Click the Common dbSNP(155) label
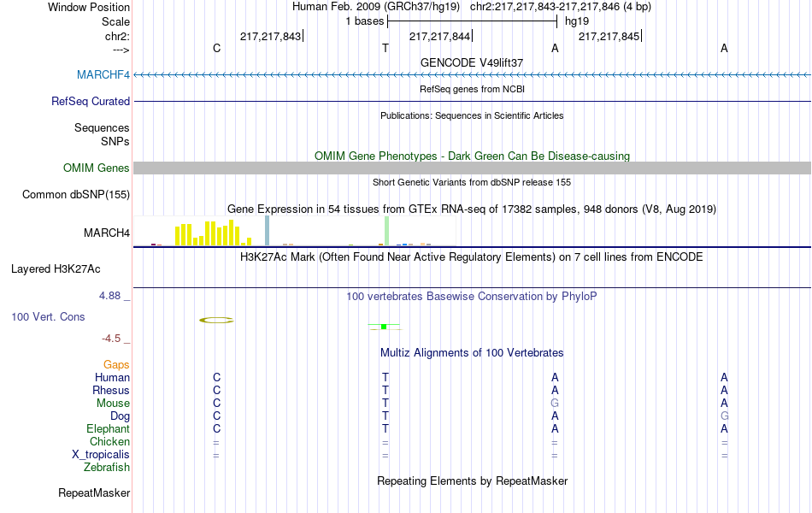The height and width of the screenshot is (513, 812). tap(76, 194)
